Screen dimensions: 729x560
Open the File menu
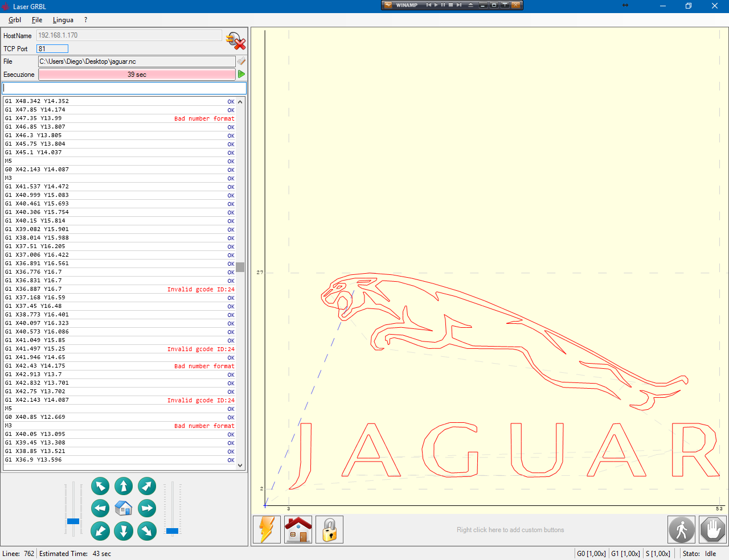(x=37, y=20)
